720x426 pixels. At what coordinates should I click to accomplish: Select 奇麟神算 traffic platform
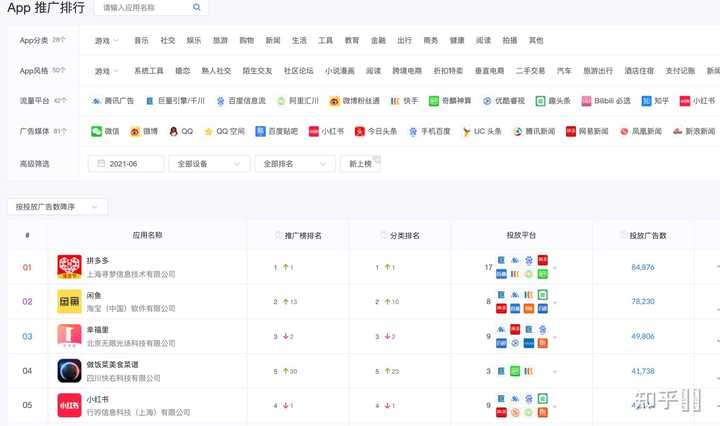[x=450, y=101]
